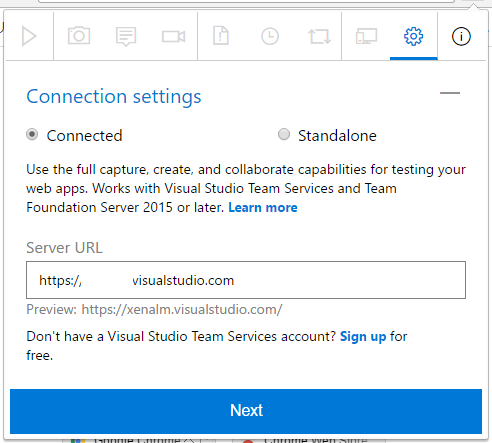Viewport: 492px width, 443px height.
Task: Add a note with comment icon
Action: pos(126,37)
